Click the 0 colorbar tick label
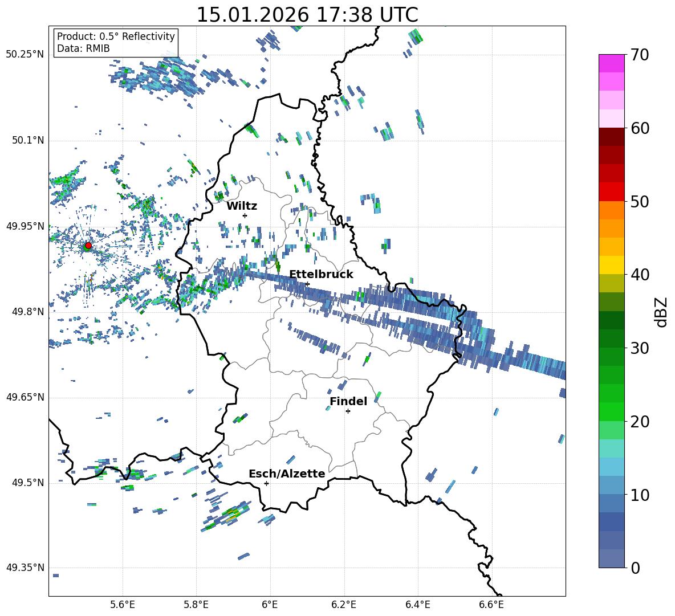Screen dimensions: 675x616 (635, 568)
